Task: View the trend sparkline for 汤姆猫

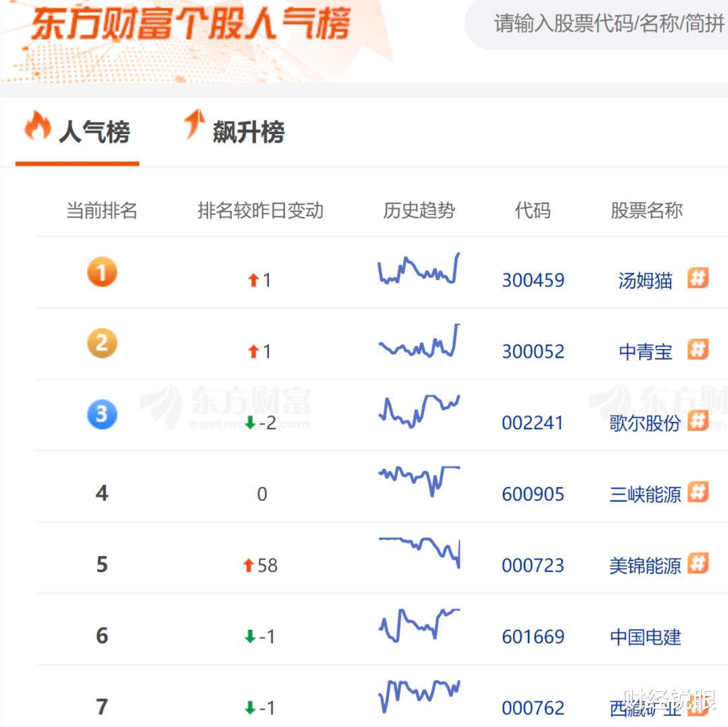Action: (419, 268)
